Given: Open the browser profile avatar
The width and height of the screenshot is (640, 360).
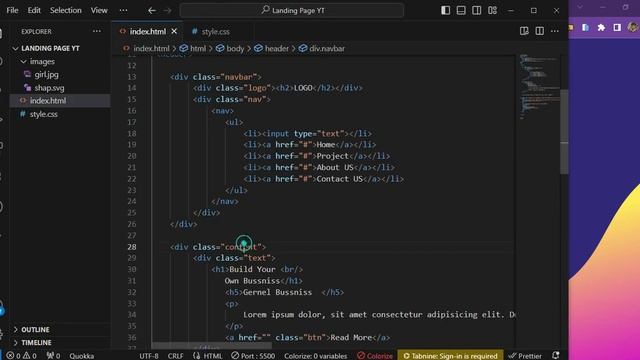Looking at the screenshot, I should pyautogui.click(x=633, y=27).
